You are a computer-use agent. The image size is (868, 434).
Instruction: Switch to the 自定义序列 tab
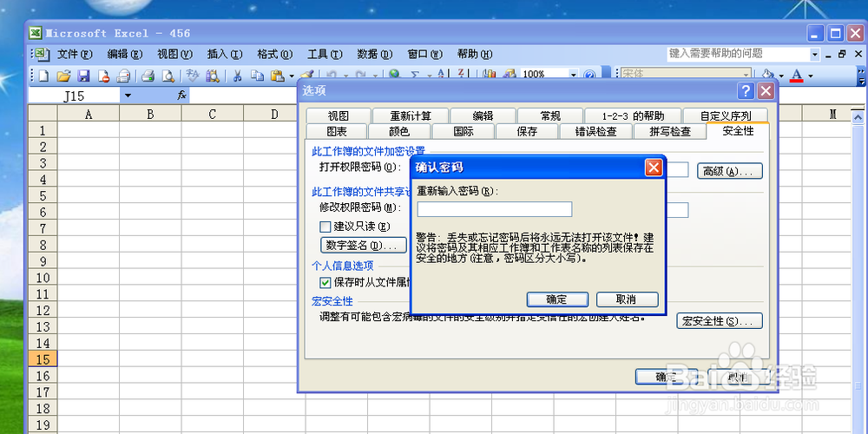tap(725, 115)
